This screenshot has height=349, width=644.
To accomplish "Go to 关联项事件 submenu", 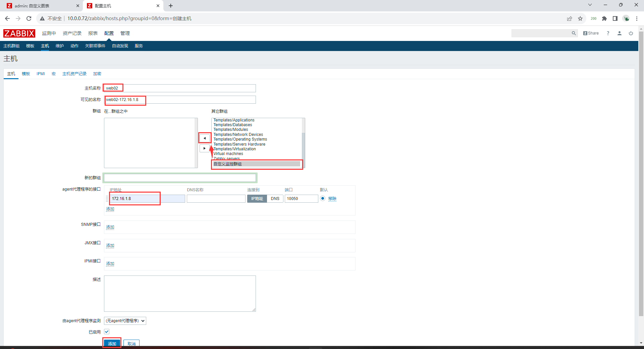I will 95,46.
